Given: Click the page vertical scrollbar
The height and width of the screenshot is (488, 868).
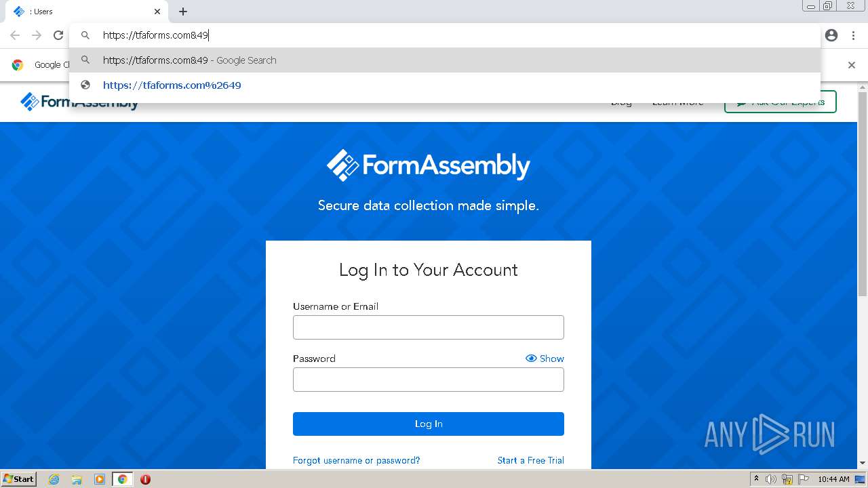Looking at the screenshot, I should pyautogui.click(x=862, y=203).
